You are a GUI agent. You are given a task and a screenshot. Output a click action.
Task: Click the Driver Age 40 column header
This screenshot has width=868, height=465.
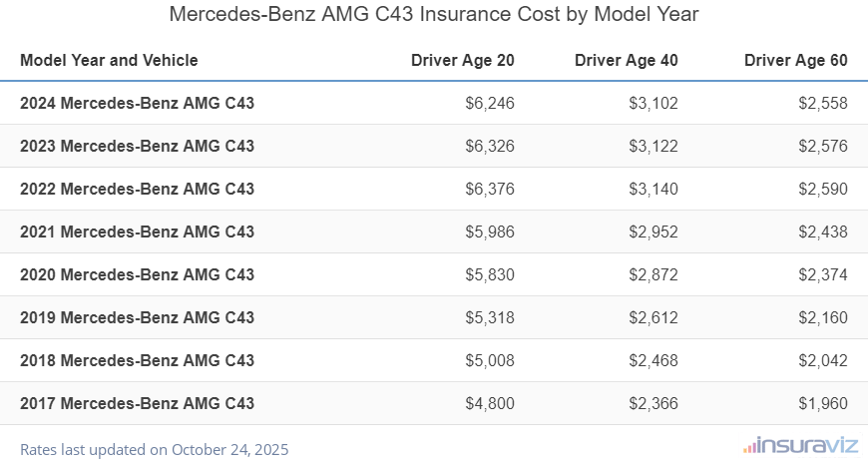point(627,60)
